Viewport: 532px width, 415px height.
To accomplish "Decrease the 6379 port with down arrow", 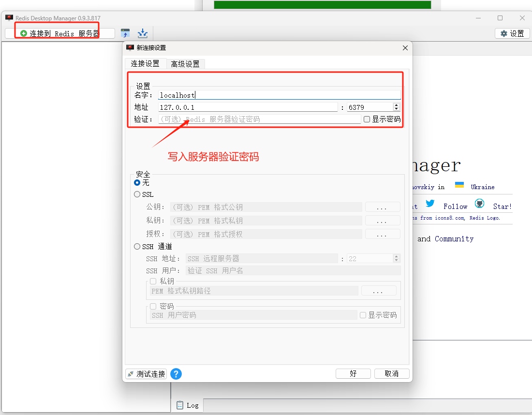I will (x=396, y=109).
